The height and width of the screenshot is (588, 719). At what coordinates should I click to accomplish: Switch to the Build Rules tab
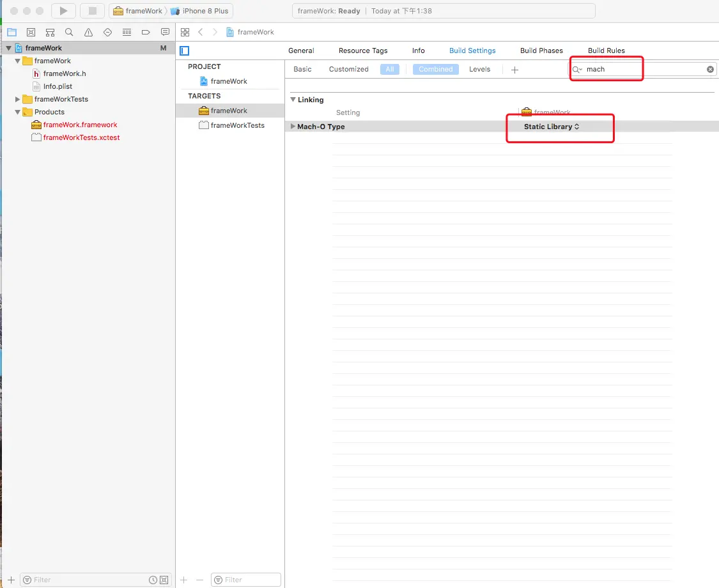[607, 50]
